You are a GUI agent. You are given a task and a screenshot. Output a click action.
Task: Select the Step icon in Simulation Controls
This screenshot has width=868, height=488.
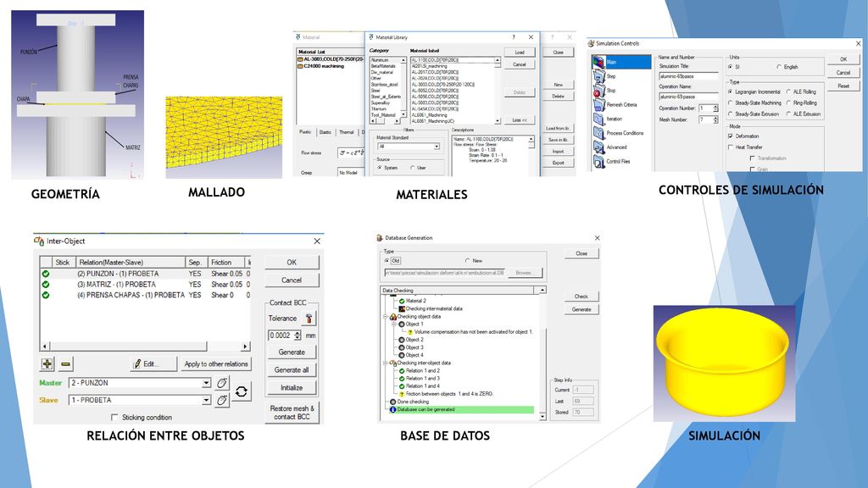click(598, 76)
